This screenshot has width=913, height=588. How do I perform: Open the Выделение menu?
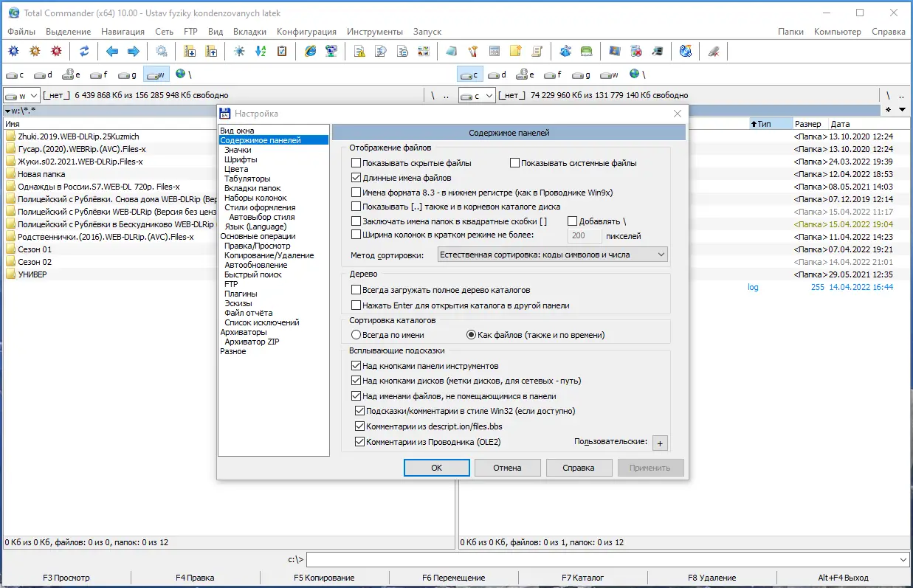[x=69, y=32]
